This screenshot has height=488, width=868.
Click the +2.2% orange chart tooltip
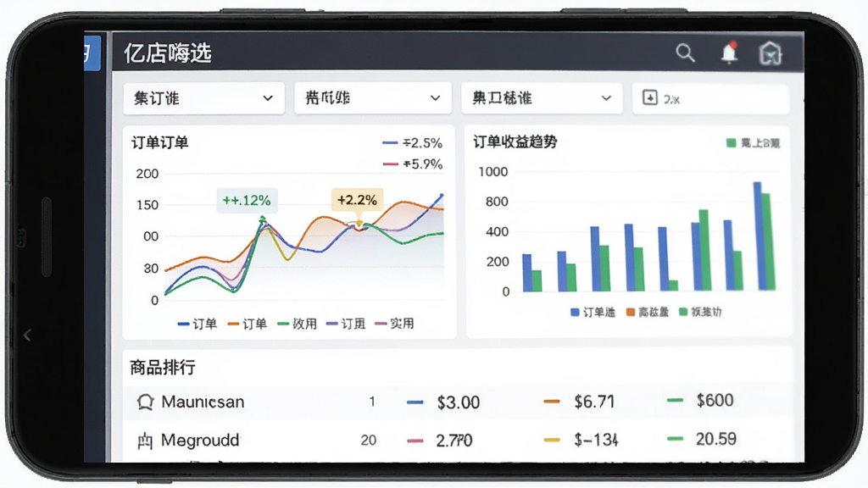(x=357, y=200)
